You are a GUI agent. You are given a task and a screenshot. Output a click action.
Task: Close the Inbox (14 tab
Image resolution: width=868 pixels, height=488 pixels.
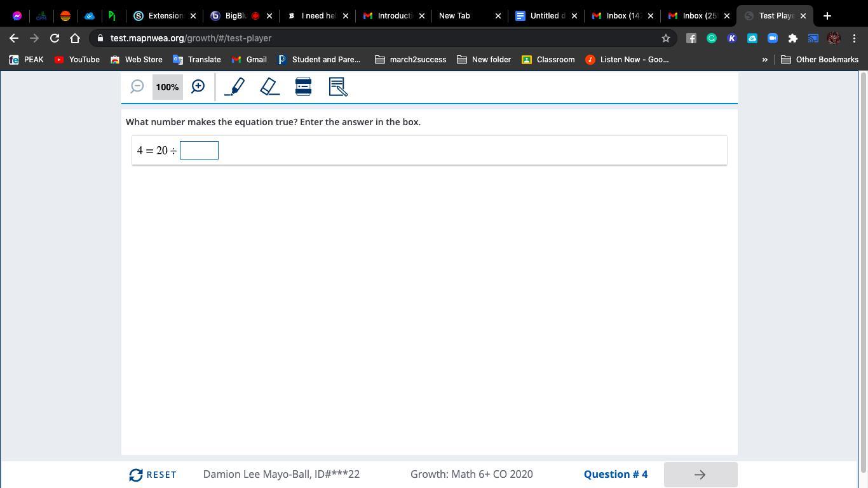click(651, 16)
